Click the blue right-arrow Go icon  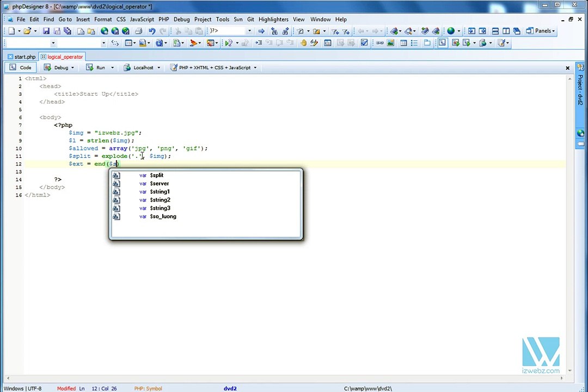pyautogui.click(x=261, y=31)
